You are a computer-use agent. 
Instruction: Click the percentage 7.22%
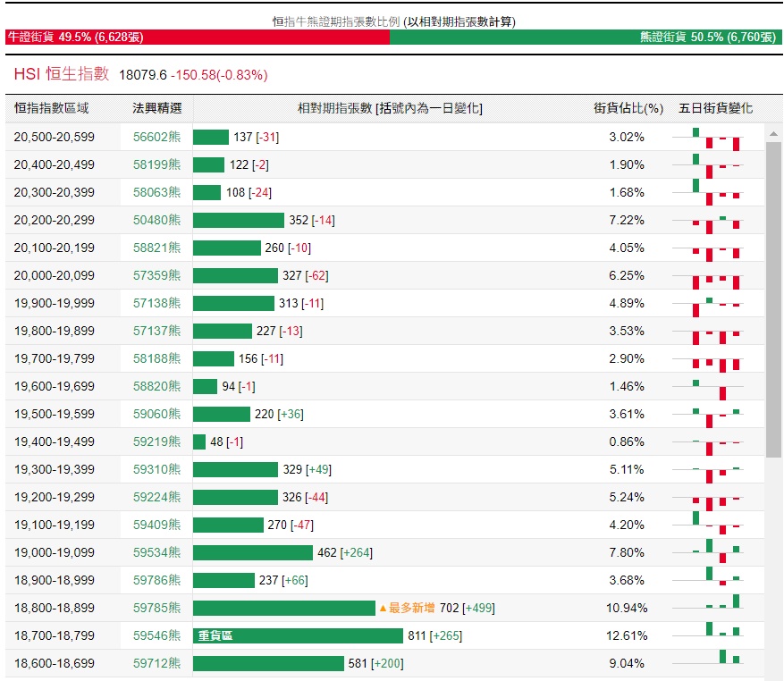click(x=627, y=220)
